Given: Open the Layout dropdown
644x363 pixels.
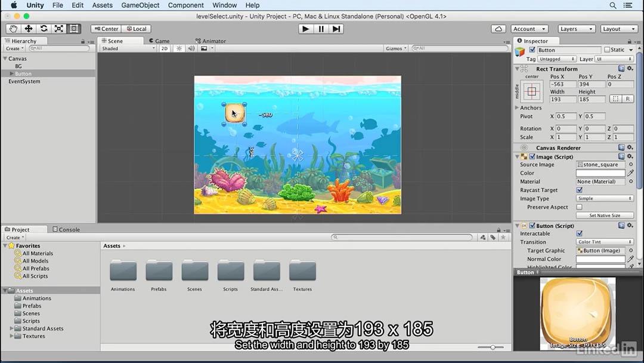Looking at the screenshot, I should click(618, 29).
